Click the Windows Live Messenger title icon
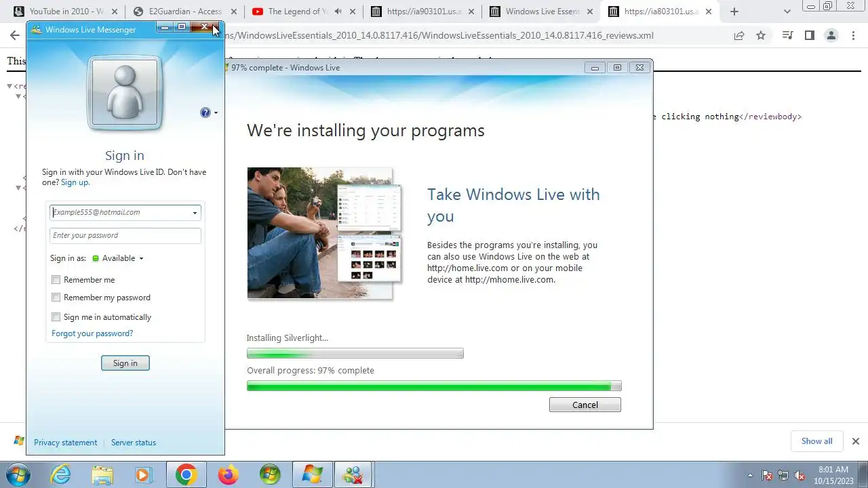Image resolution: width=868 pixels, height=488 pixels. [x=37, y=30]
